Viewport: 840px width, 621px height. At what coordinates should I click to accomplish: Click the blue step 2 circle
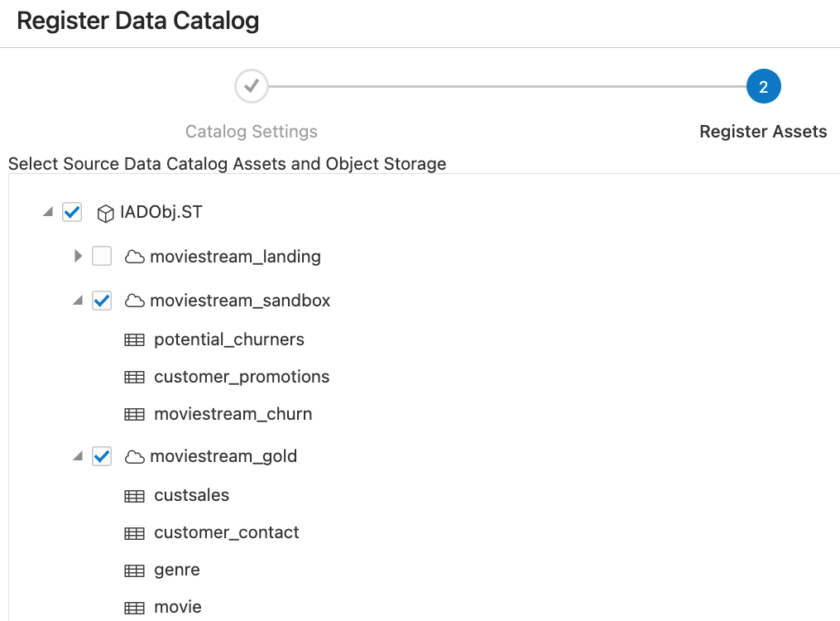(763, 86)
